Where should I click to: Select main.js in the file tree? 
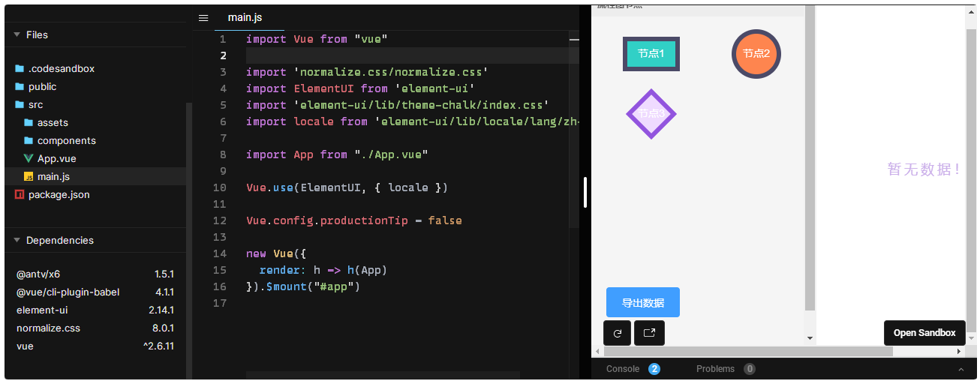(x=95, y=176)
